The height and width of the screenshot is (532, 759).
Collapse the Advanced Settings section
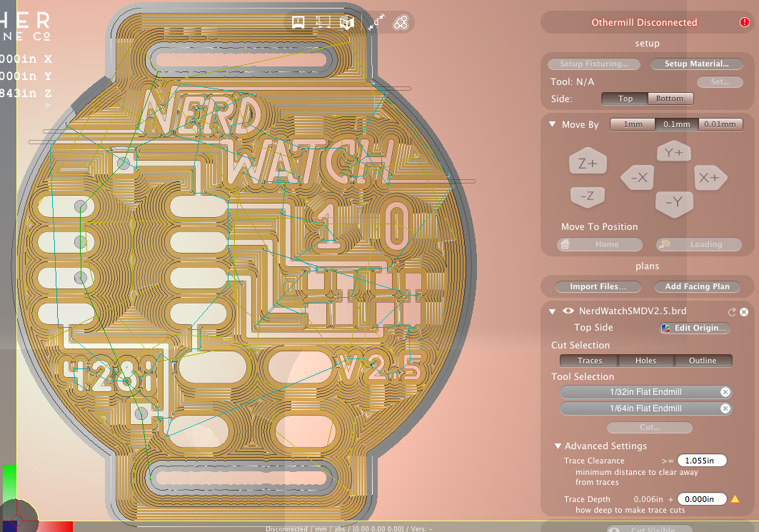558,446
